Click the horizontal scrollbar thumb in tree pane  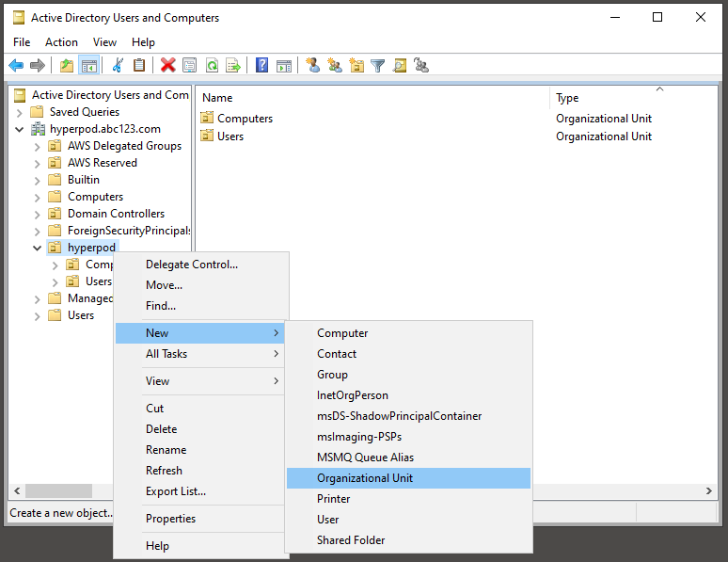click(58, 490)
